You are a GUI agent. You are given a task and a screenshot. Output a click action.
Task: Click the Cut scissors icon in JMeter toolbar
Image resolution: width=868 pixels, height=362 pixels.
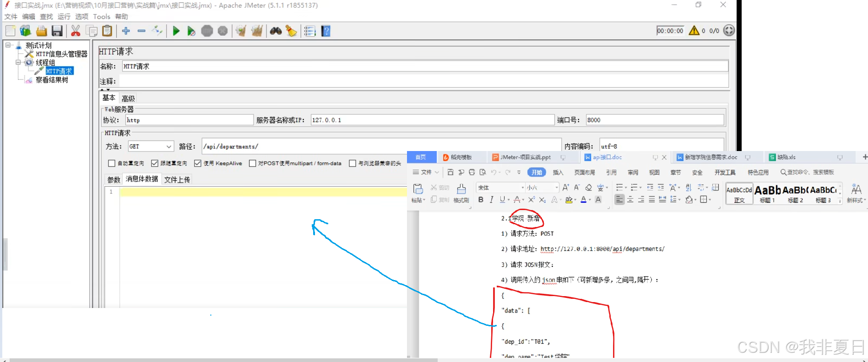coord(76,31)
